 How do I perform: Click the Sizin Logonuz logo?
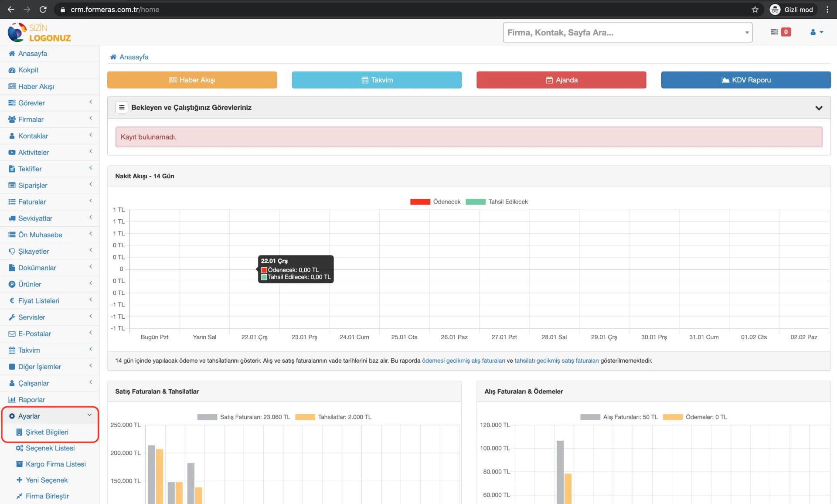39,33
